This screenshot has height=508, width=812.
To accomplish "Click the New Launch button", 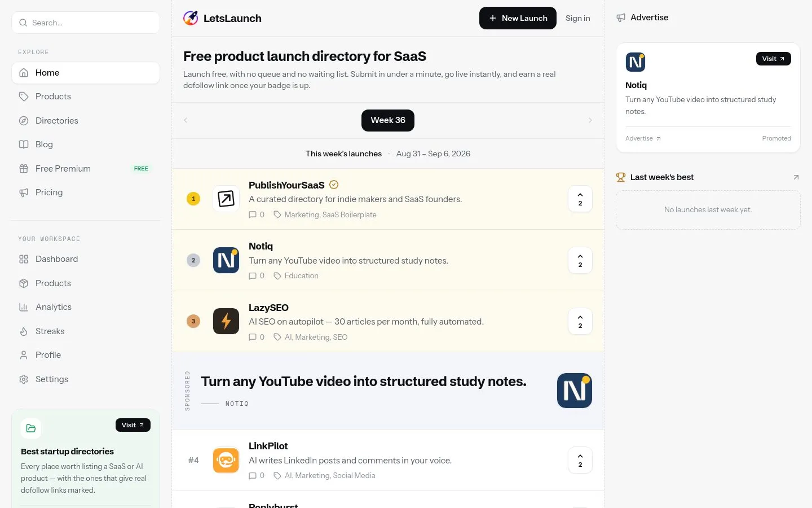I will (x=518, y=18).
